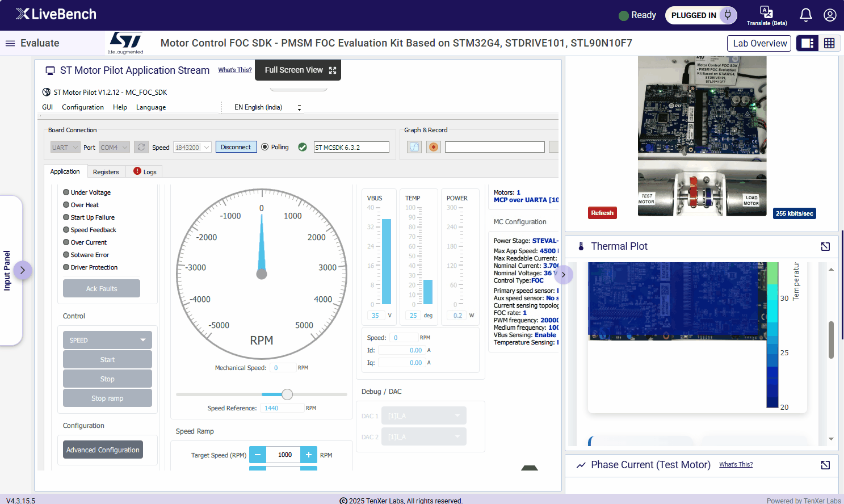Click the green connection status check icon
The image size is (844, 504).
[x=303, y=147]
